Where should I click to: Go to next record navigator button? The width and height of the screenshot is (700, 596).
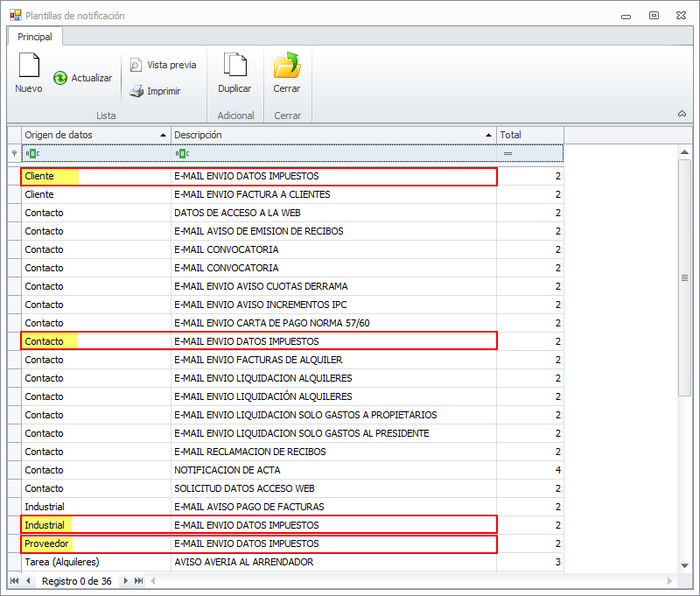[126, 581]
